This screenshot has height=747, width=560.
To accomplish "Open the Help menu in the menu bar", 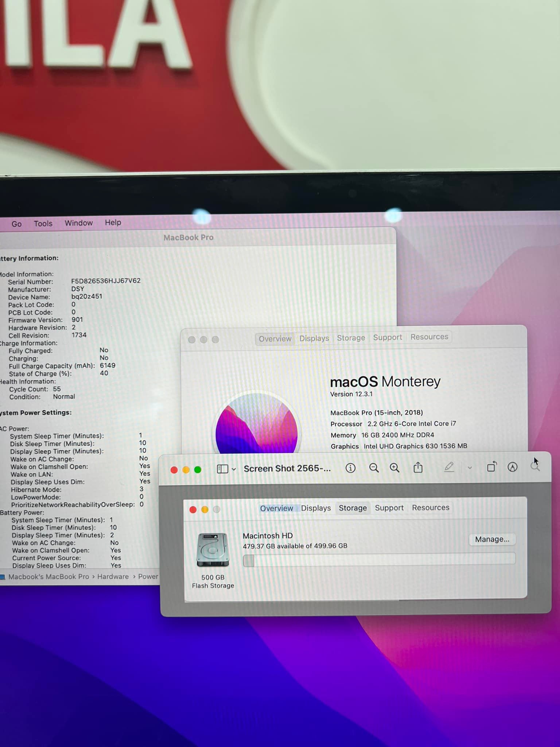I will point(113,222).
